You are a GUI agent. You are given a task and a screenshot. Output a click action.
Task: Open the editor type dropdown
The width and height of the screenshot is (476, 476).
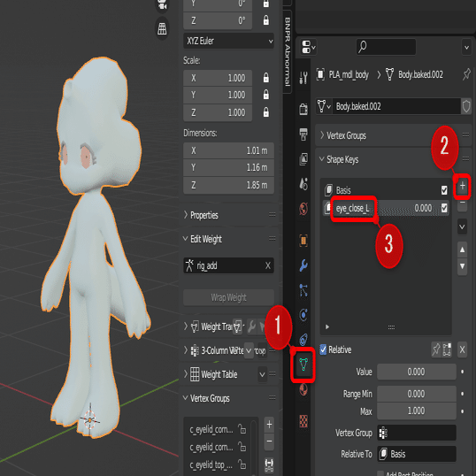[x=309, y=47]
